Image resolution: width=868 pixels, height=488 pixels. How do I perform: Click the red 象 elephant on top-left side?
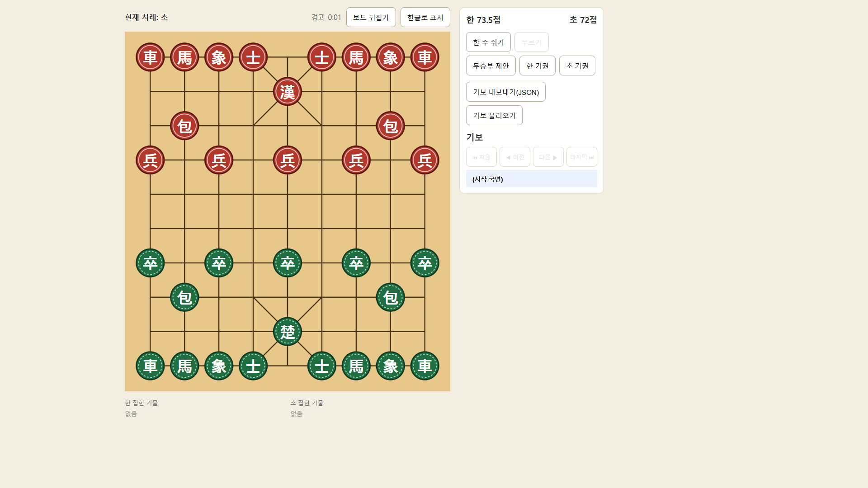click(219, 57)
